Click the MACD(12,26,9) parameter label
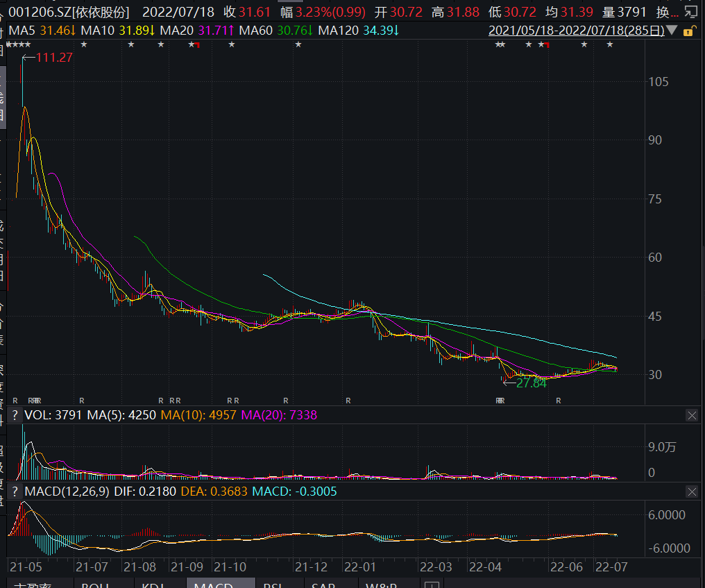Screen dimensions: 705x588 point(67,492)
